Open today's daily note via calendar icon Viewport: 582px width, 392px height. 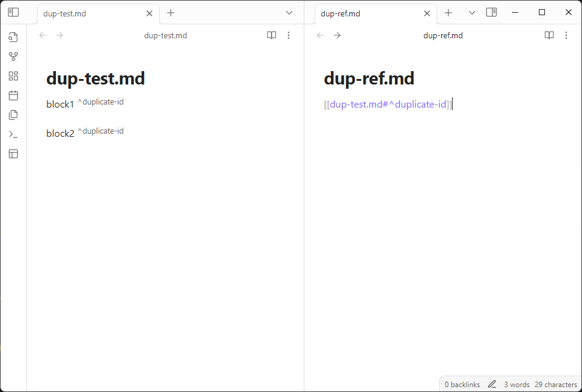click(13, 95)
